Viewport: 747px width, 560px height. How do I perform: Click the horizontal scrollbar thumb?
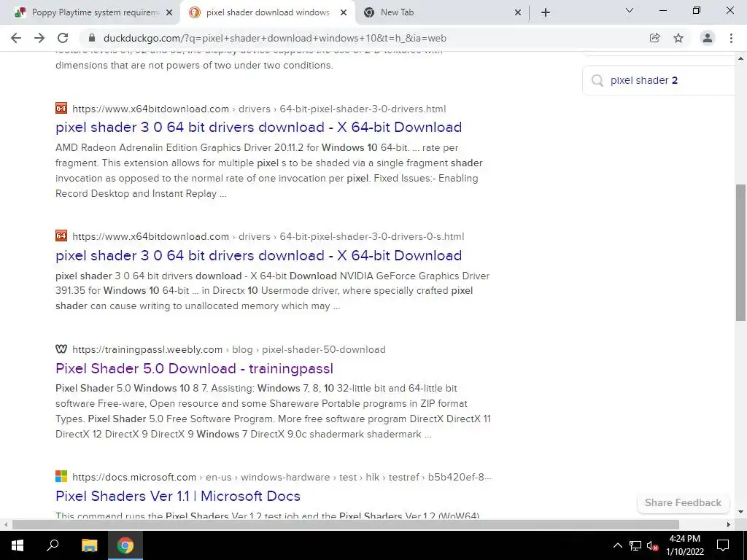click(x=345, y=525)
